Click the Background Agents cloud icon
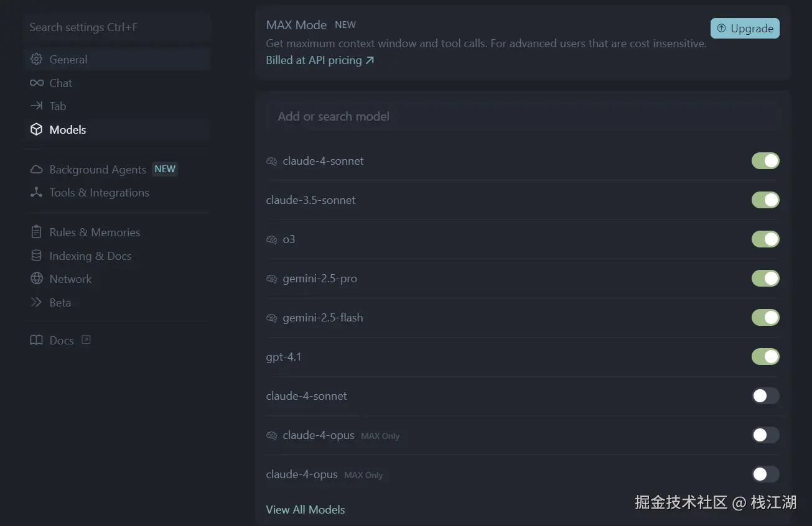The width and height of the screenshot is (812, 526). tap(37, 170)
